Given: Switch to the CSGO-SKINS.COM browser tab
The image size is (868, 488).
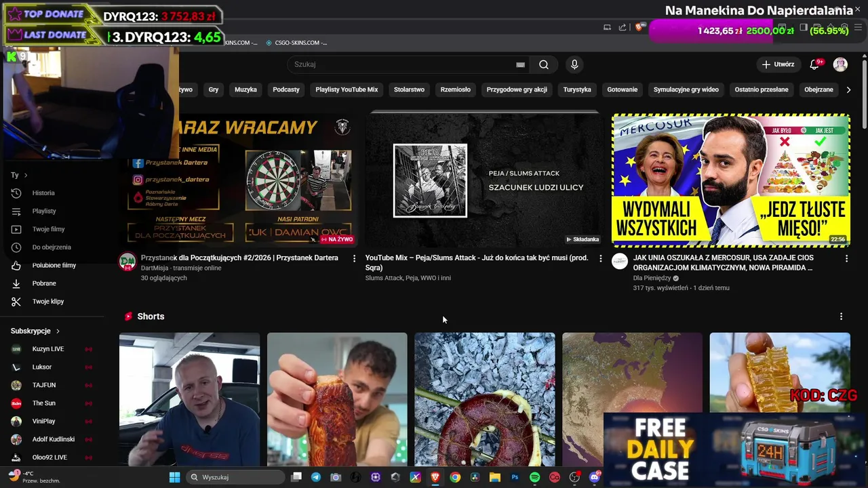Looking at the screenshot, I should coord(296,42).
